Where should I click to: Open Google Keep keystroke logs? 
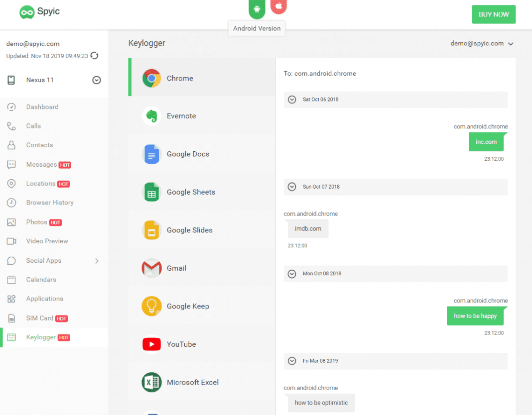pyautogui.click(x=187, y=306)
